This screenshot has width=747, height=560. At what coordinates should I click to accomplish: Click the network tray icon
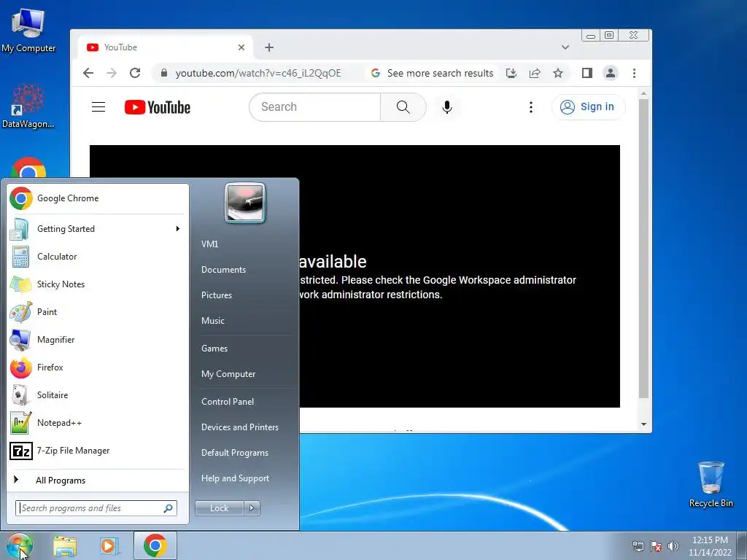(x=638, y=546)
